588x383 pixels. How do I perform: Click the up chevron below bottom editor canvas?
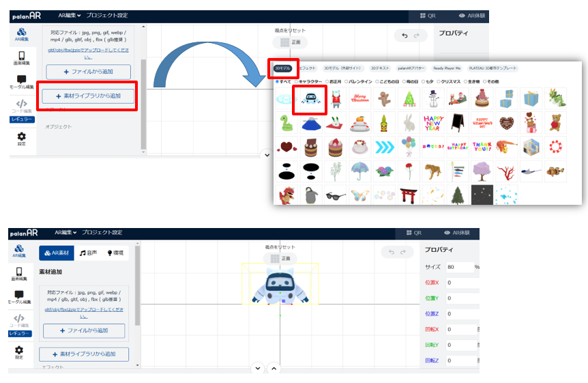(274, 369)
